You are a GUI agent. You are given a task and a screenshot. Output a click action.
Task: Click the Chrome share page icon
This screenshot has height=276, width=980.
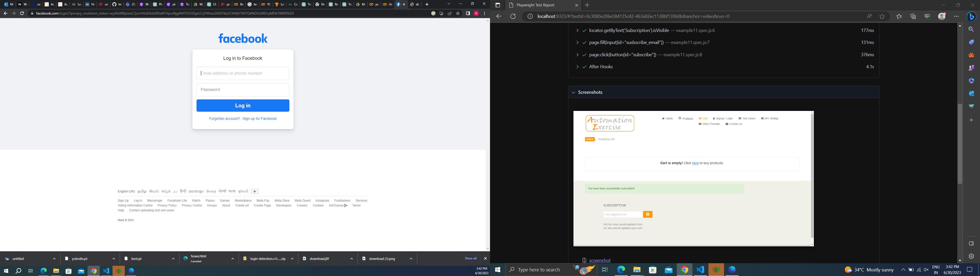(450, 13)
